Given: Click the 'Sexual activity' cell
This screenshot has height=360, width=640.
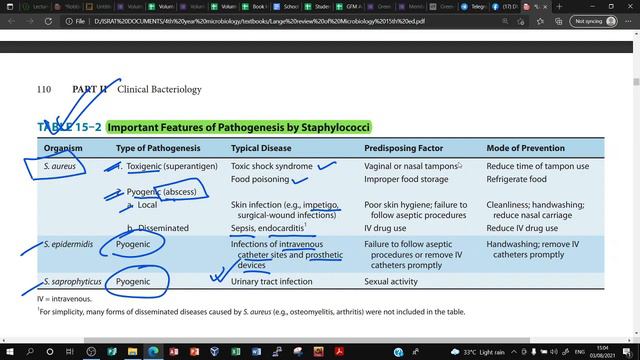Looking at the screenshot, I should pos(391,282).
